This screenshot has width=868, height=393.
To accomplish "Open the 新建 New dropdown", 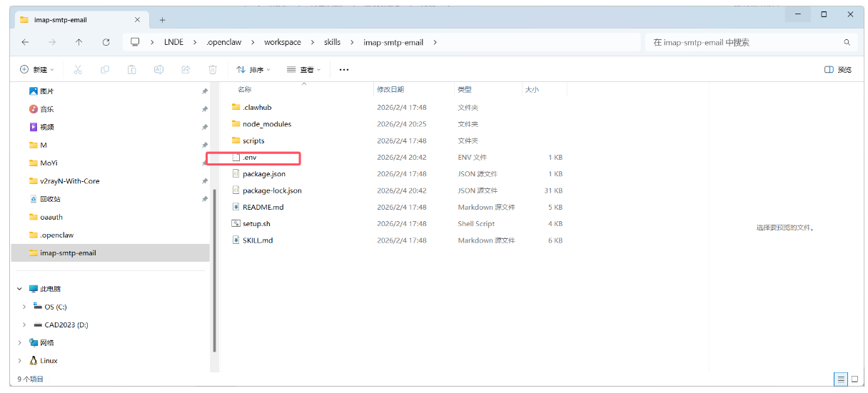I will [x=37, y=69].
